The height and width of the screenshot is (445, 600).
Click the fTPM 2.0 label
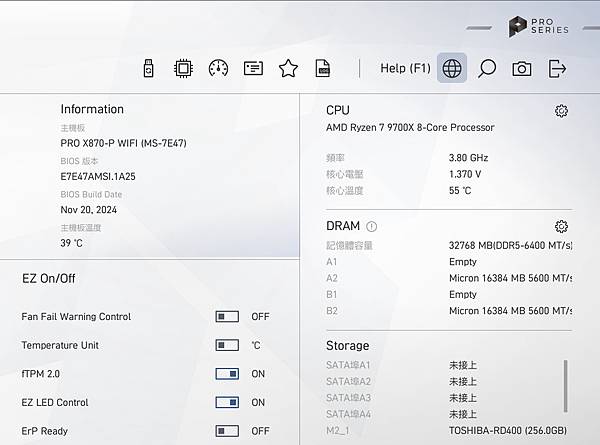tap(41, 374)
